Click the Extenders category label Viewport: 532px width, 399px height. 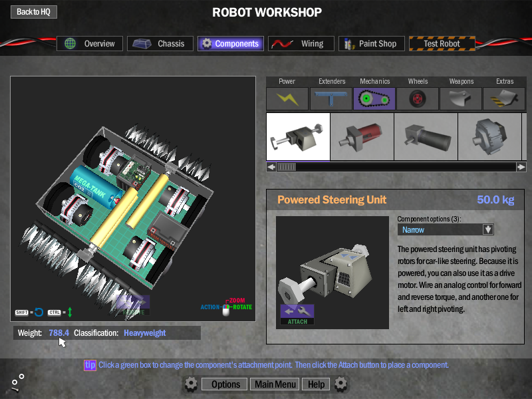point(332,81)
